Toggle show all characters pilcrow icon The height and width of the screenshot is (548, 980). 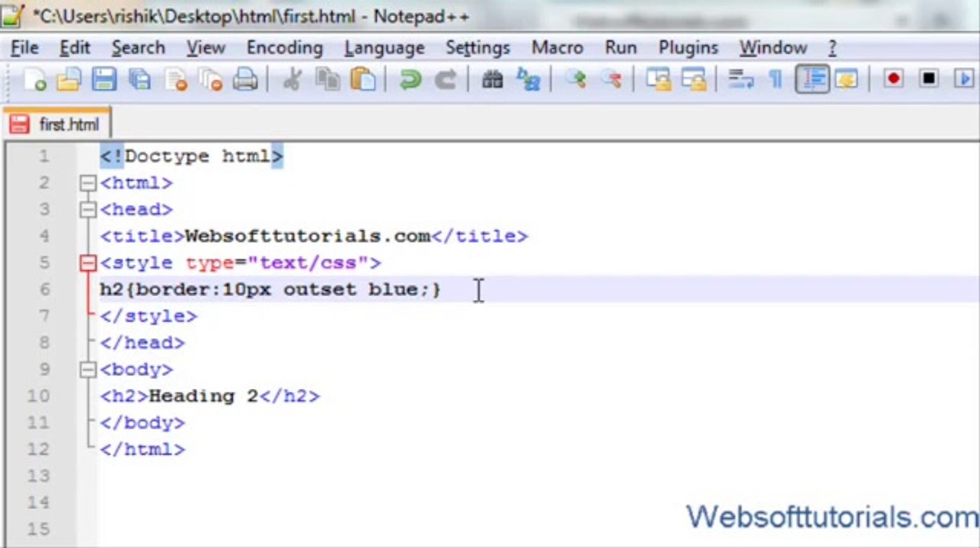[776, 79]
